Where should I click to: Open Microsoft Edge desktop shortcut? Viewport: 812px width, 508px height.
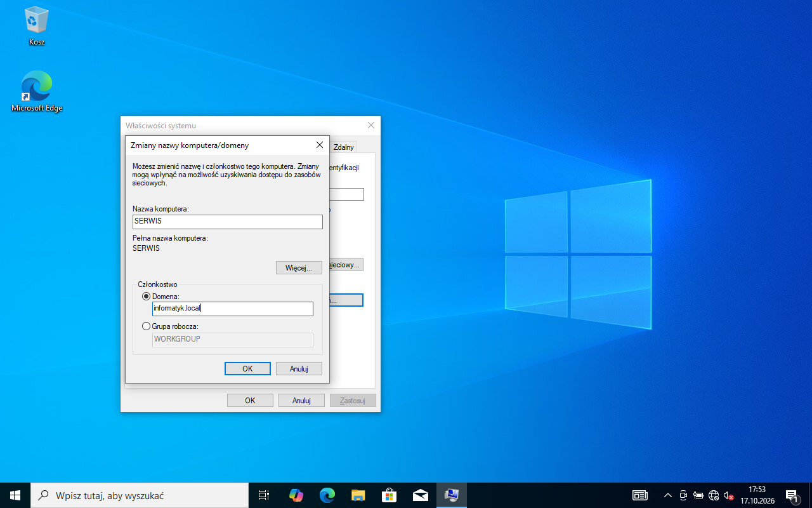[x=37, y=91]
